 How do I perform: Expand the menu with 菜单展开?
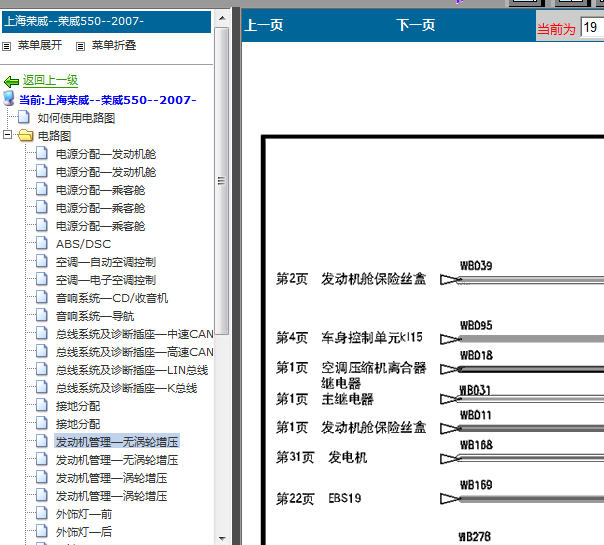tap(40, 45)
